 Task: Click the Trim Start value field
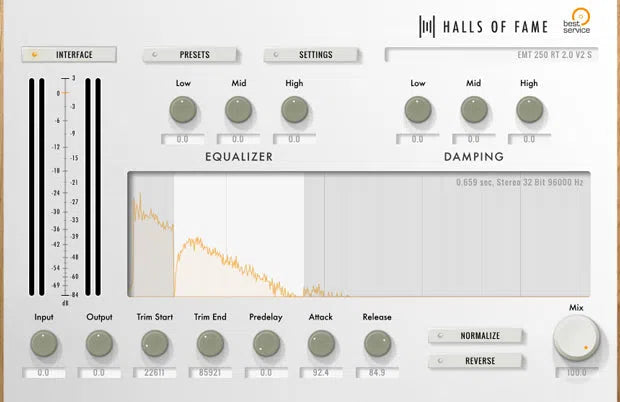pos(154,374)
